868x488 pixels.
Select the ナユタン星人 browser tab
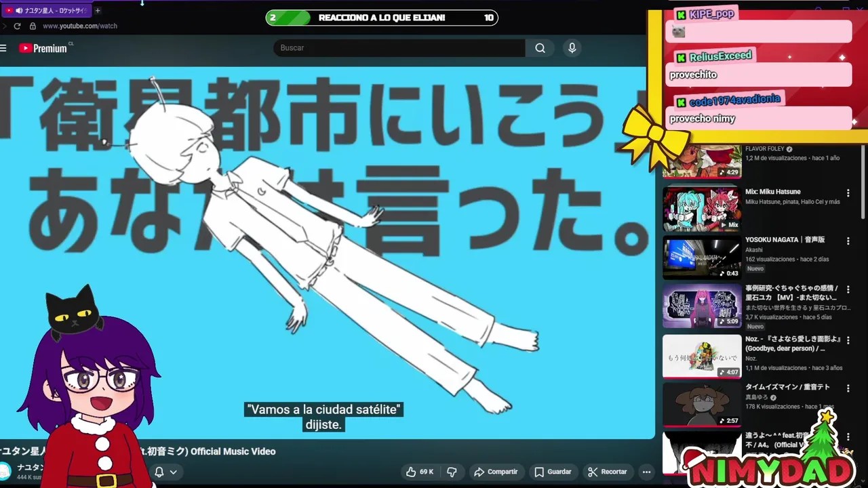(x=46, y=11)
